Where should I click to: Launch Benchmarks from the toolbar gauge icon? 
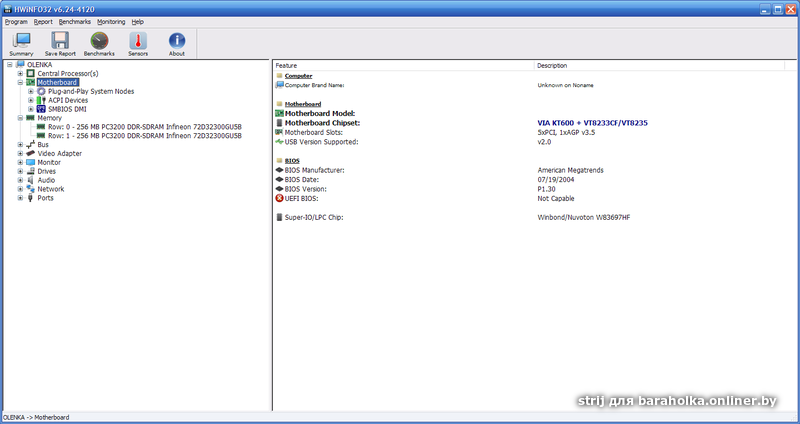pyautogui.click(x=99, y=40)
